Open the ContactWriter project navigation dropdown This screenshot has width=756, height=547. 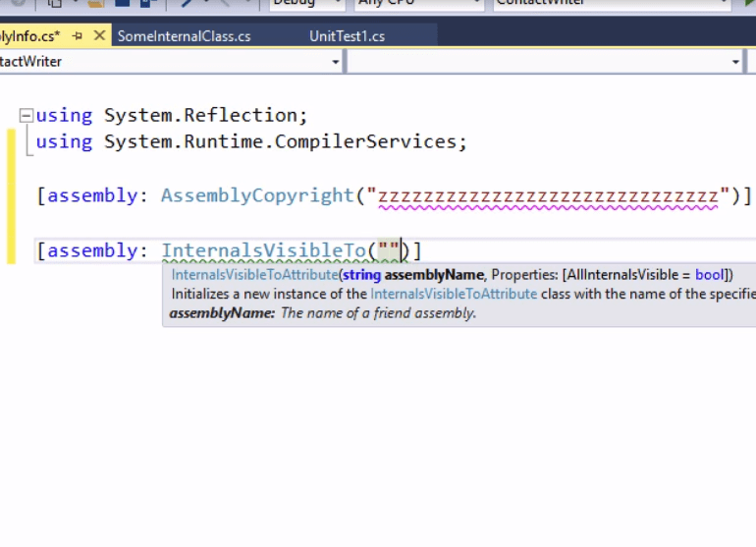[170, 62]
